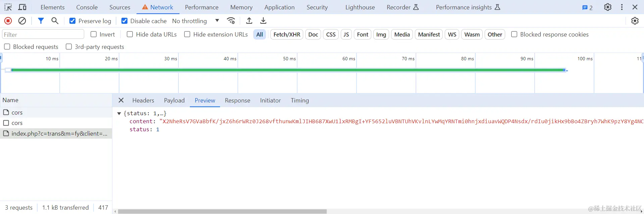Import HAR file with upload icon
Screen dimensions: 644x214
pos(249,21)
